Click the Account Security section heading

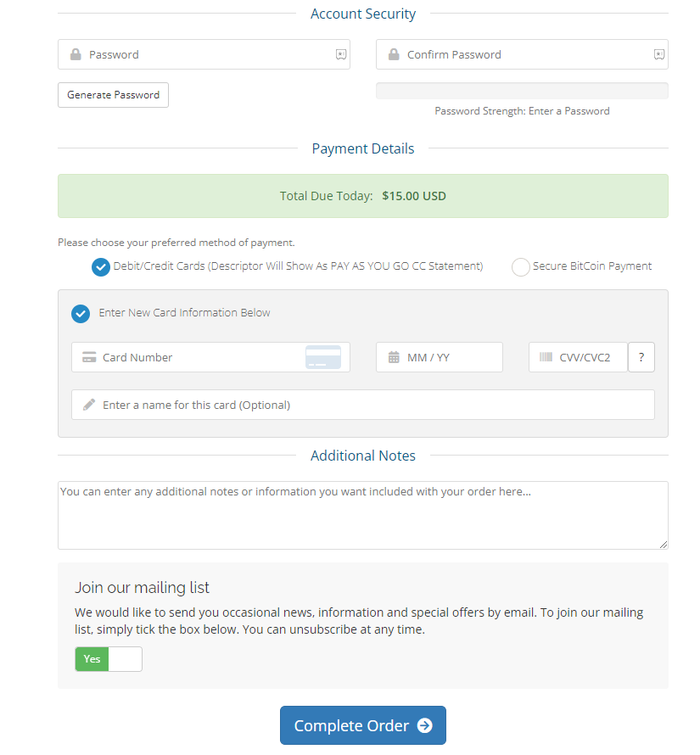(x=362, y=14)
